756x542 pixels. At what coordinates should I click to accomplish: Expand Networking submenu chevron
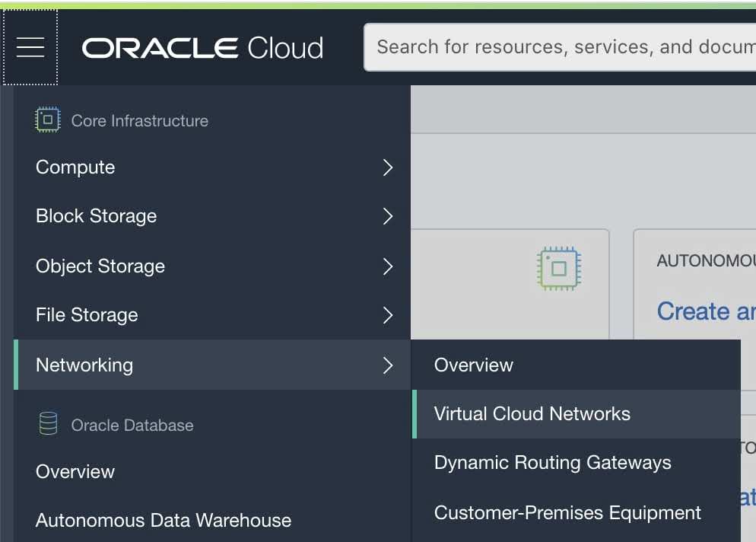[388, 365]
